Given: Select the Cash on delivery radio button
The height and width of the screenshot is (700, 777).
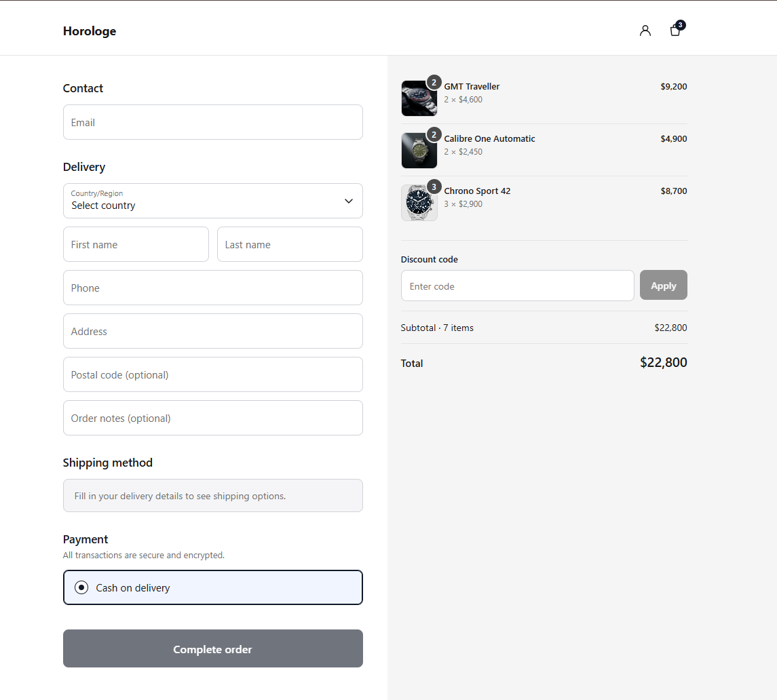Looking at the screenshot, I should coord(81,587).
